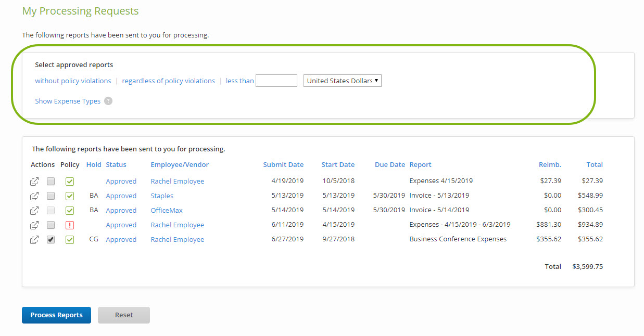Uncheck the Business Conference Expenses report checkbox
This screenshot has height=336, width=644.
50,239
